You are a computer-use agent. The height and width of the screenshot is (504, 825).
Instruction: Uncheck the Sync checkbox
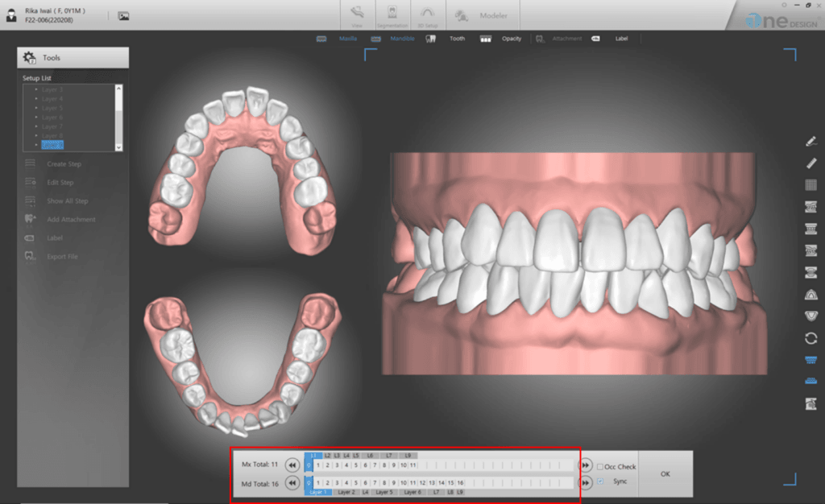(x=599, y=481)
